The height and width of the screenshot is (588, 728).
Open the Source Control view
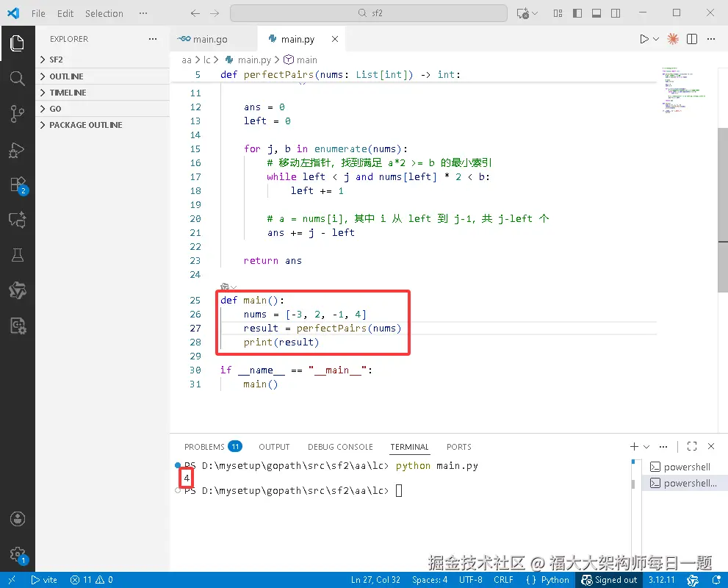pyautogui.click(x=17, y=113)
